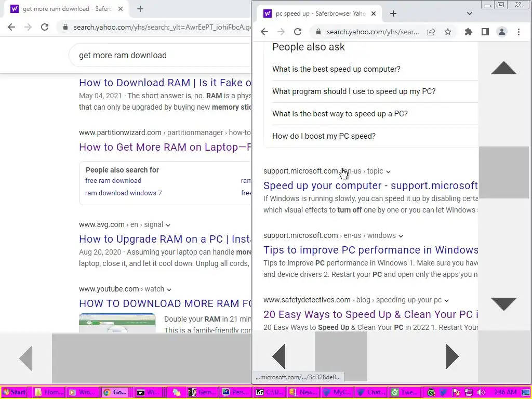The image size is (532, 399).
Task: Bookmark this page with the star icon
Action: [448, 32]
